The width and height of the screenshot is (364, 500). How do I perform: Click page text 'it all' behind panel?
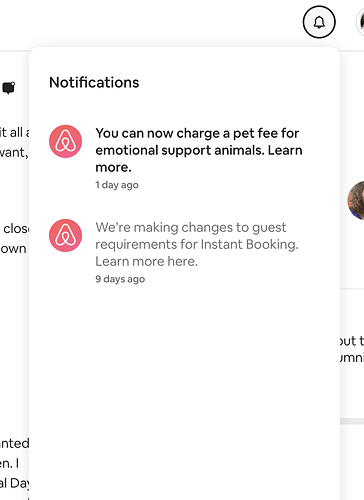[x=14, y=132]
